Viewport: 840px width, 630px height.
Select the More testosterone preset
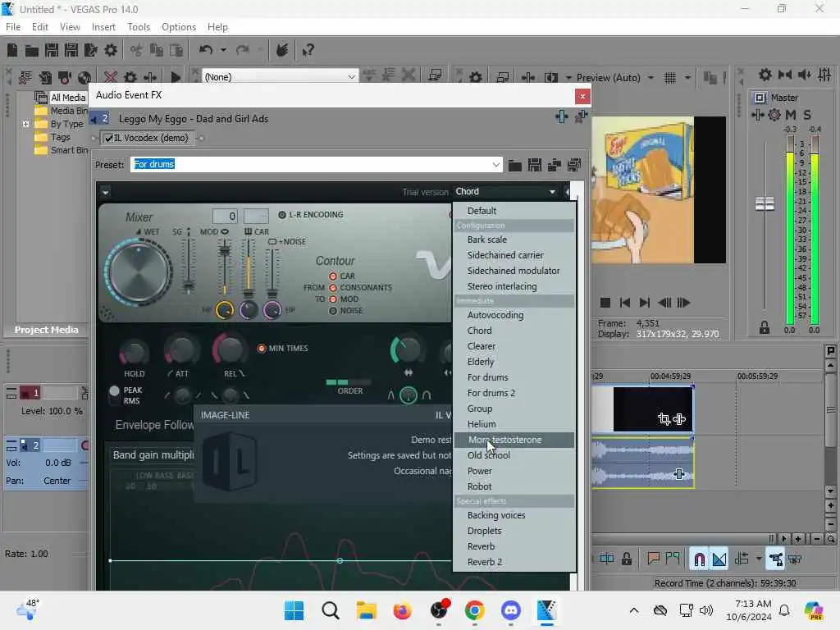tap(514, 440)
